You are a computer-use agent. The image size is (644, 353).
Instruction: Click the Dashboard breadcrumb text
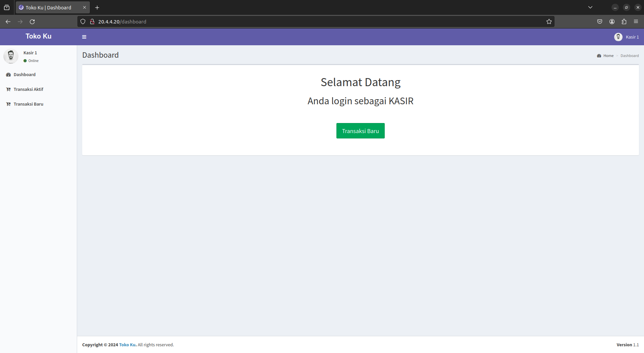pos(630,56)
